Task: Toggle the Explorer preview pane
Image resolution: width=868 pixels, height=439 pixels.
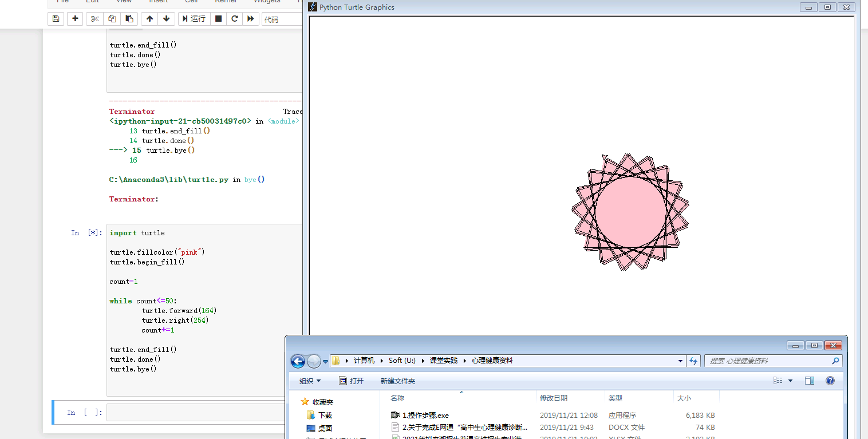Action: (809, 381)
